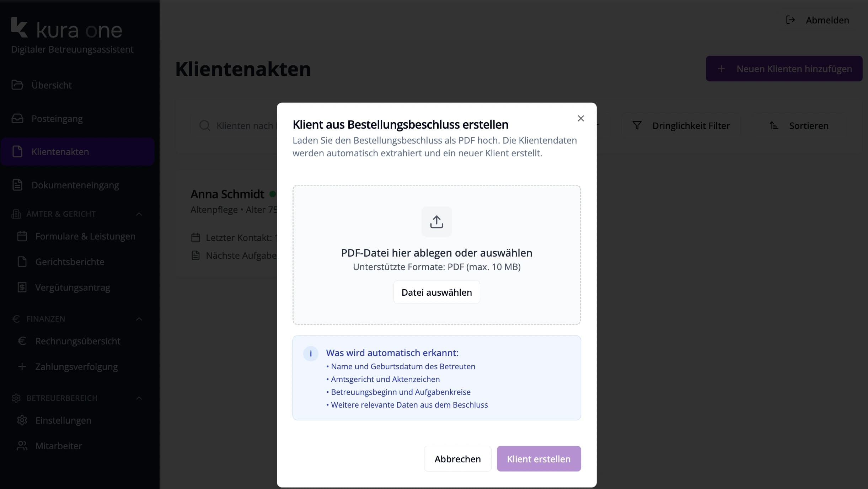Click the Abmelden logout icon

click(x=790, y=20)
